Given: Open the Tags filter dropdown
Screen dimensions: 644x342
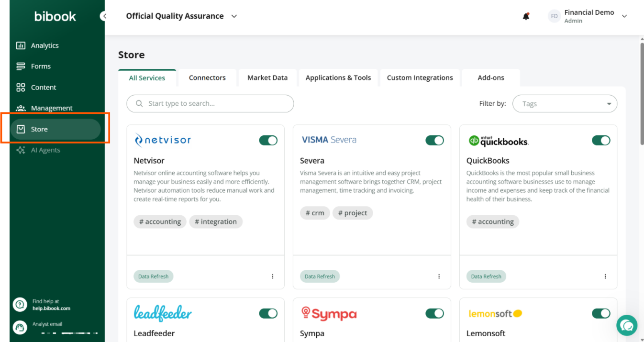Looking at the screenshot, I should tap(565, 104).
